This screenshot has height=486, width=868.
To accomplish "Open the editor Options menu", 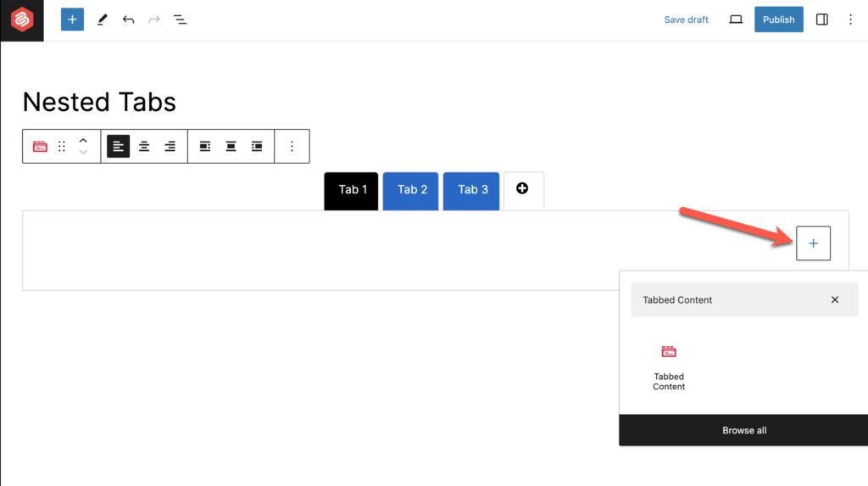I will click(x=851, y=20).
